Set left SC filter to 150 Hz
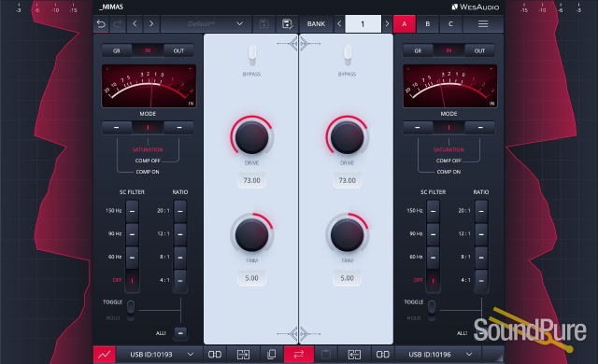The width and height of the screenshot is (598, 364). 132,211
